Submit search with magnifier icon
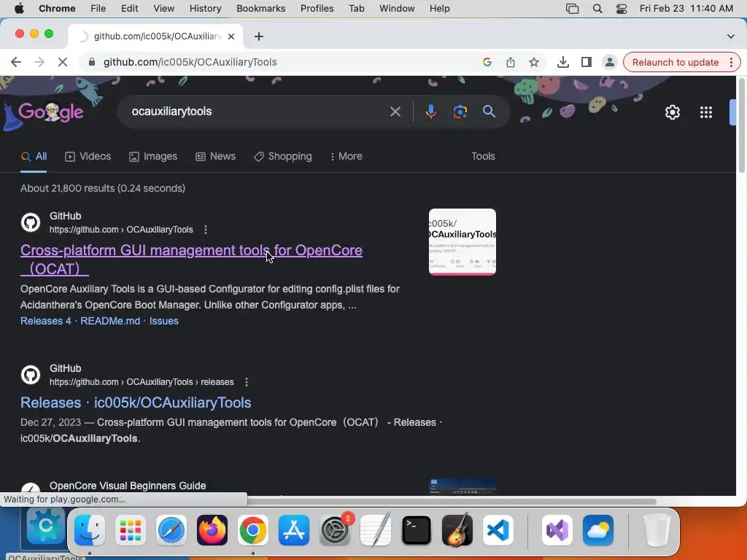Image resolution: width=747 pixels, height=560 pixels. [489, 112]
